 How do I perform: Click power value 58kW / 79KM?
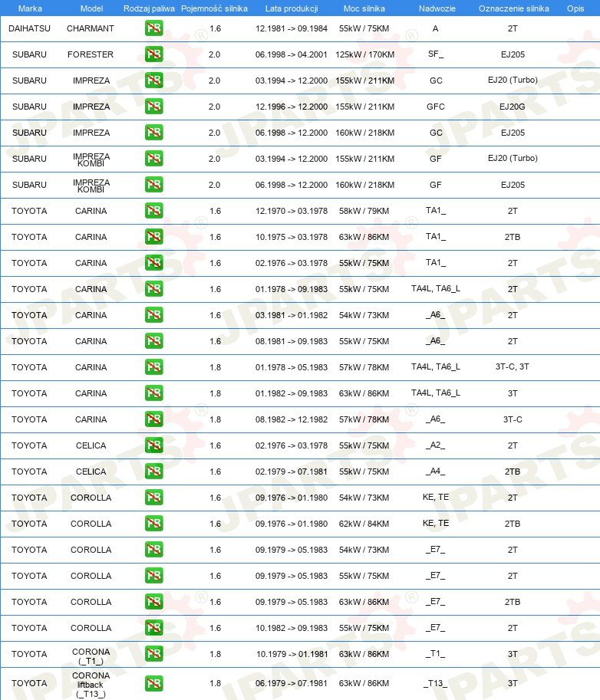tap(364, 211)
